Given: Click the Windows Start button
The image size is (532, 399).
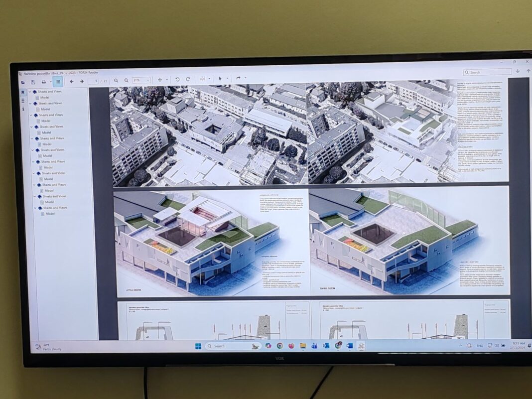Looking at the screenshot, I should pos(198,346).
